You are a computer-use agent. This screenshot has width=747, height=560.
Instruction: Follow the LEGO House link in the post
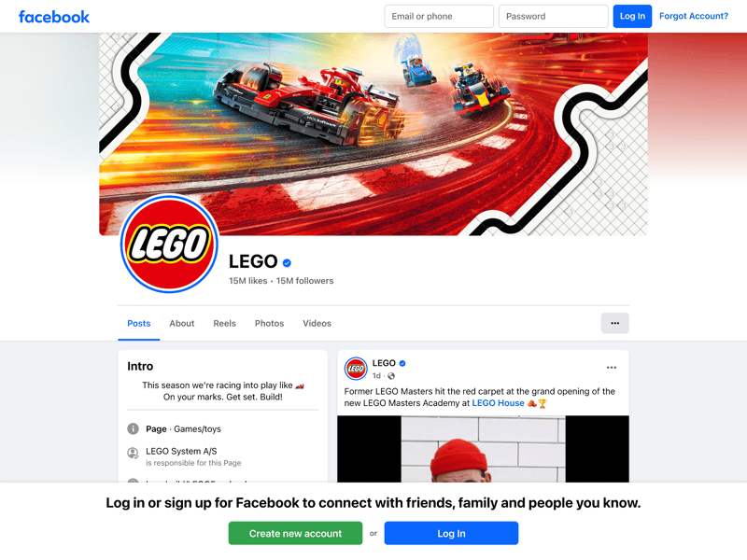pyautogui.click(x=498, y=403)
